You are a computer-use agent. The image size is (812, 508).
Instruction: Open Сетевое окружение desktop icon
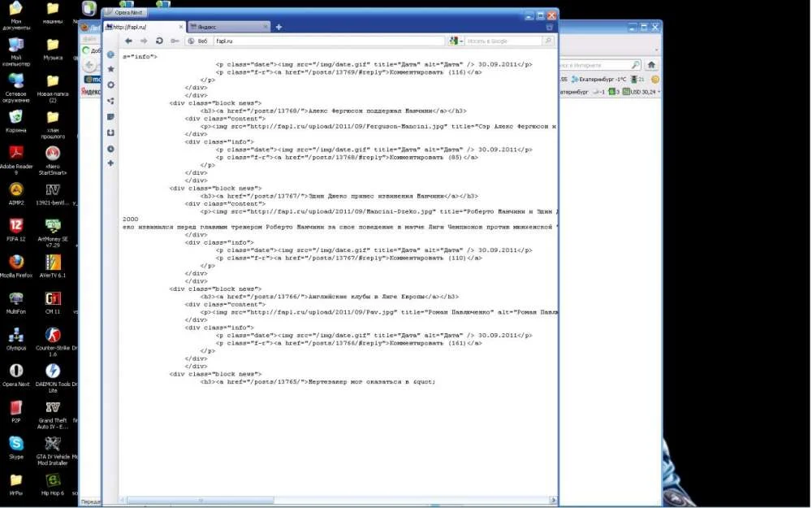(16, 88)
